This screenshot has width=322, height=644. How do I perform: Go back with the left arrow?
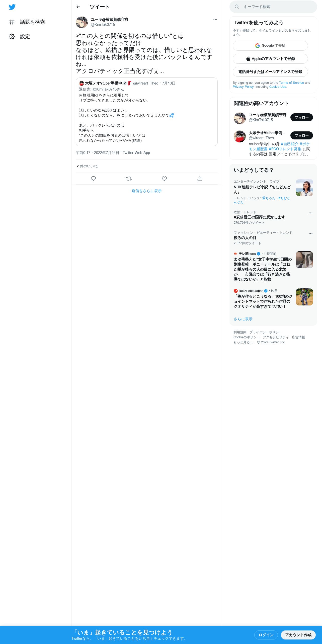(78, 7)
